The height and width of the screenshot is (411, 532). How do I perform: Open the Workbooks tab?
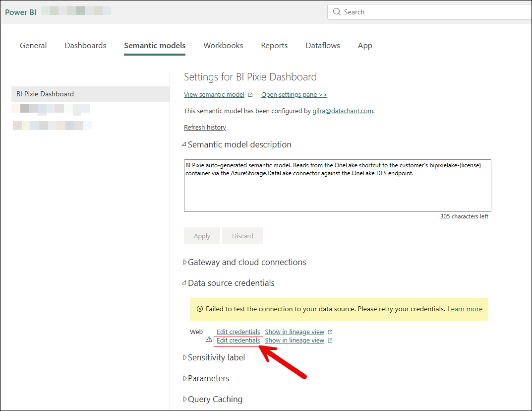coord(223,46)
